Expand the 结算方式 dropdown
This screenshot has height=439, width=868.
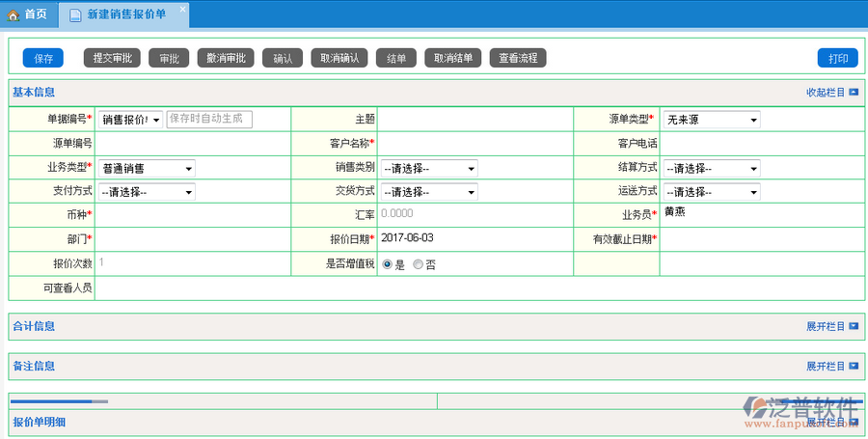coord(711,168)
